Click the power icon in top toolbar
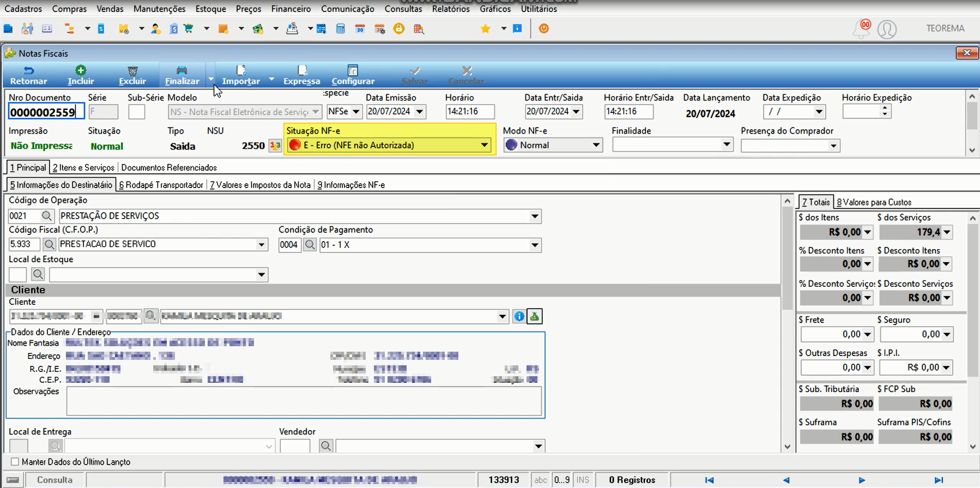Viewport: 980px width, 488px height. point(543,28)
